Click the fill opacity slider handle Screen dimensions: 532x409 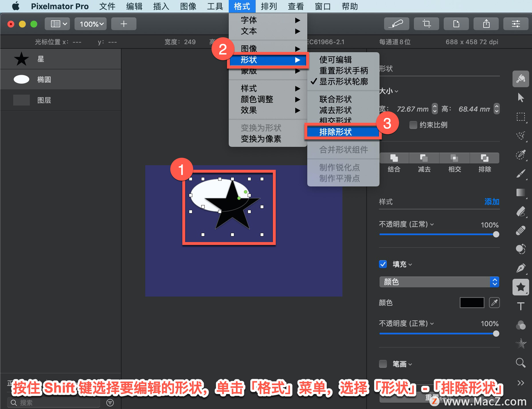tap(496, 334)
